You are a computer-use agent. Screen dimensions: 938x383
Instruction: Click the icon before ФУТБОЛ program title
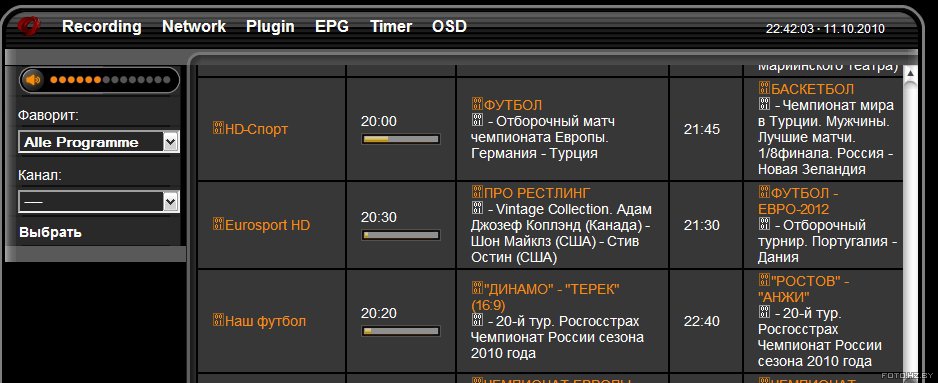point(477,104)
